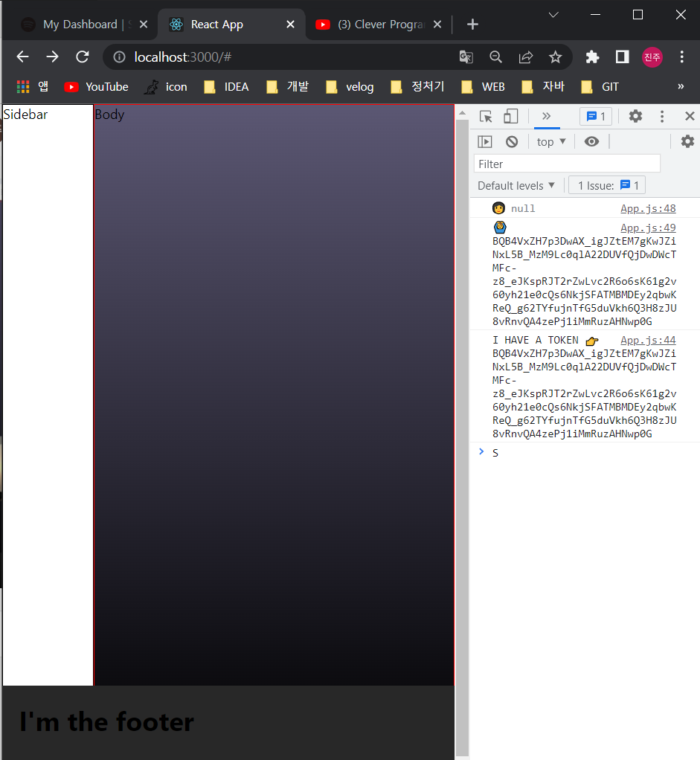700x760 pixels.
Task: Open DevTools customize three-dot menu
Action: (x=662, y=116)
